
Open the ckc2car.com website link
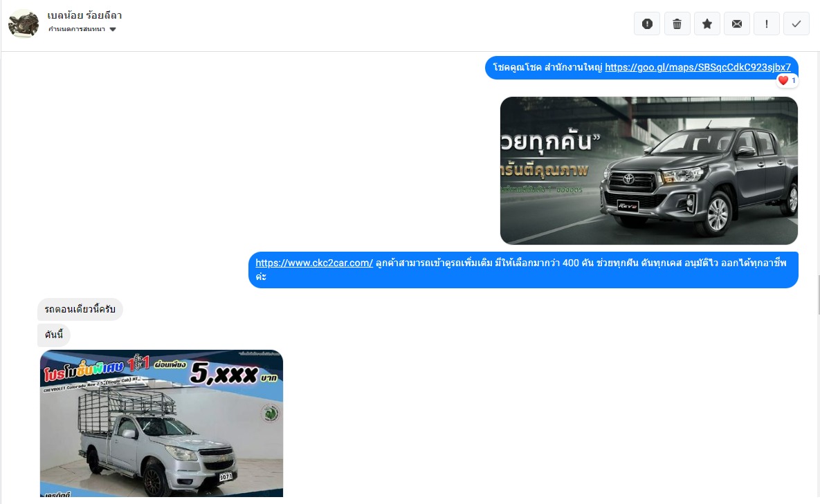[x=313, y=263]
